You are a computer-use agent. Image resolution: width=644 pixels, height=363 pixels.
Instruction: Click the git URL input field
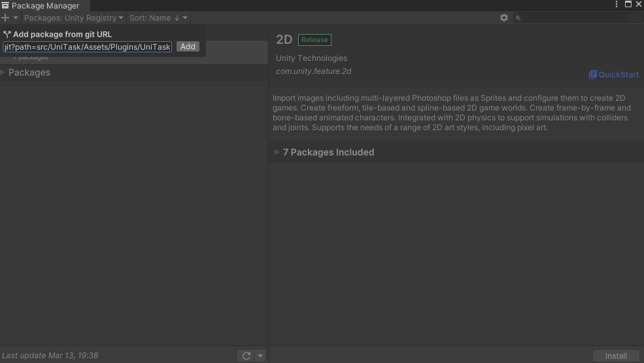coord(87,47)
